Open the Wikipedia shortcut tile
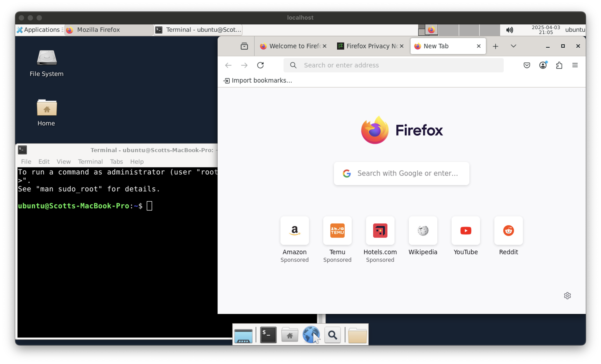601x364 pixels. point(423,231)
